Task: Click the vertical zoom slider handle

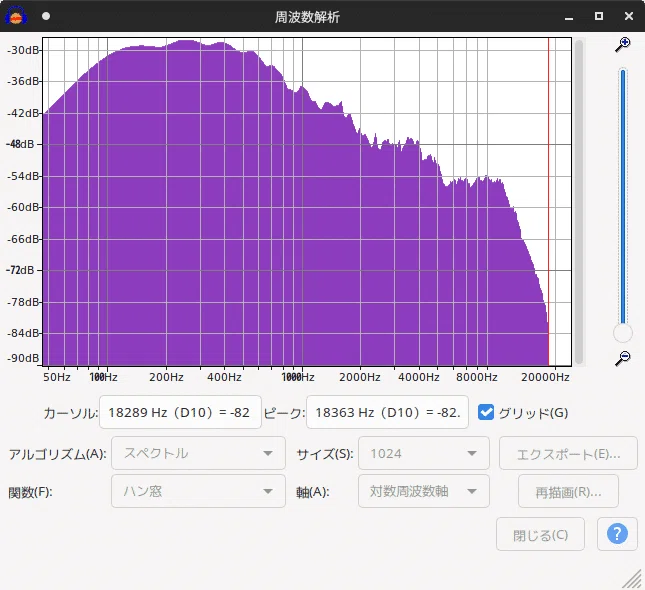Action: 623,333
